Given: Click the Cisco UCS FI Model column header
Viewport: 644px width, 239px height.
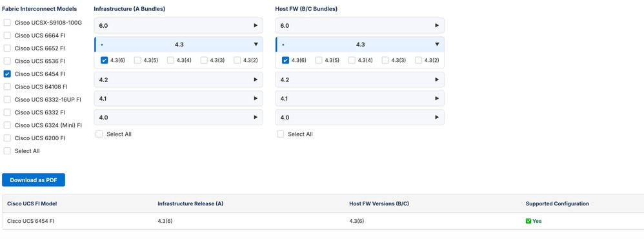Looking at the screenshot, I should click(32, 203).
